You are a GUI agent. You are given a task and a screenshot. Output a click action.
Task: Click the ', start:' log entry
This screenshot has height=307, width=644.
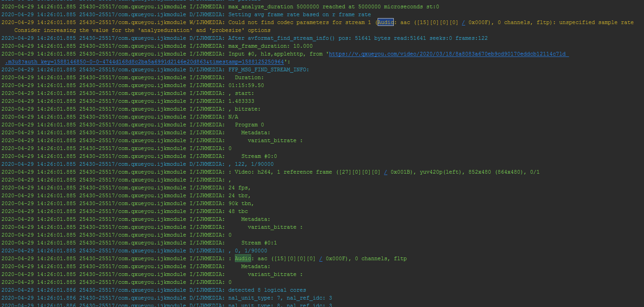241,93
